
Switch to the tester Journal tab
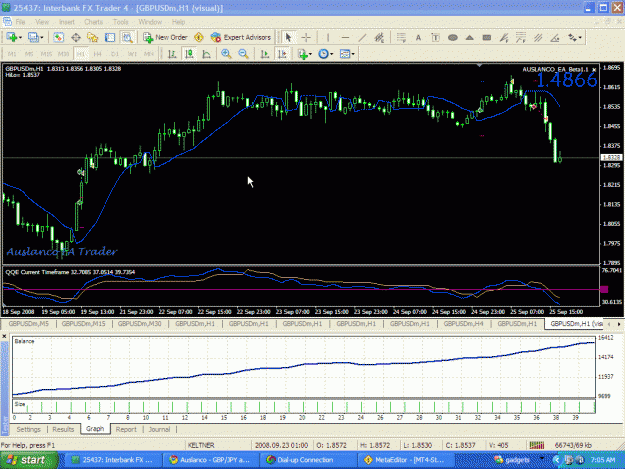click(159, 430)
